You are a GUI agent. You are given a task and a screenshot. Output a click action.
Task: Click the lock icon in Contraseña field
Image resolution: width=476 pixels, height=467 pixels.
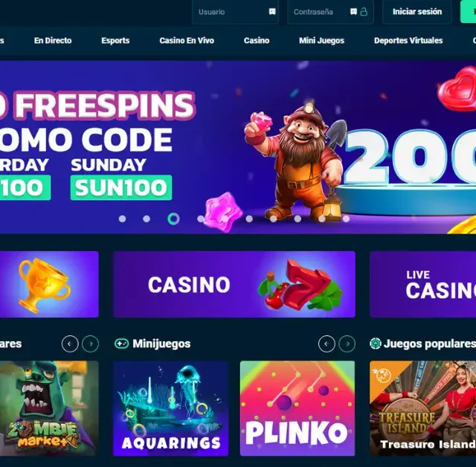click(364, 12)
